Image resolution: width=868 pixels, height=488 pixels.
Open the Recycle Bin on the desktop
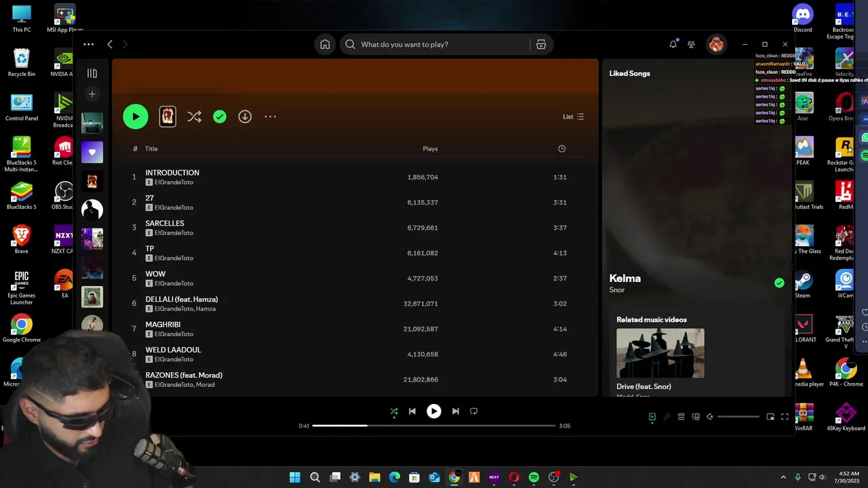[22, 62]
